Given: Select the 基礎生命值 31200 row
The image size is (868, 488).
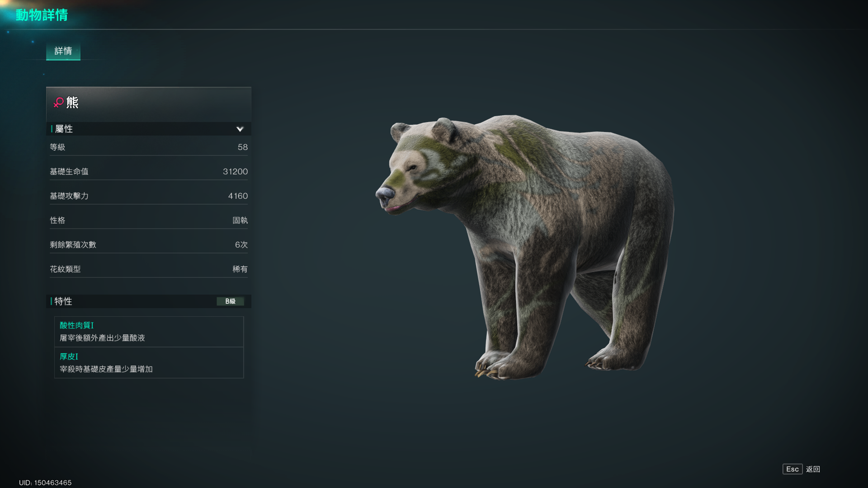Looking at the screenshot, I should point(149,172).
